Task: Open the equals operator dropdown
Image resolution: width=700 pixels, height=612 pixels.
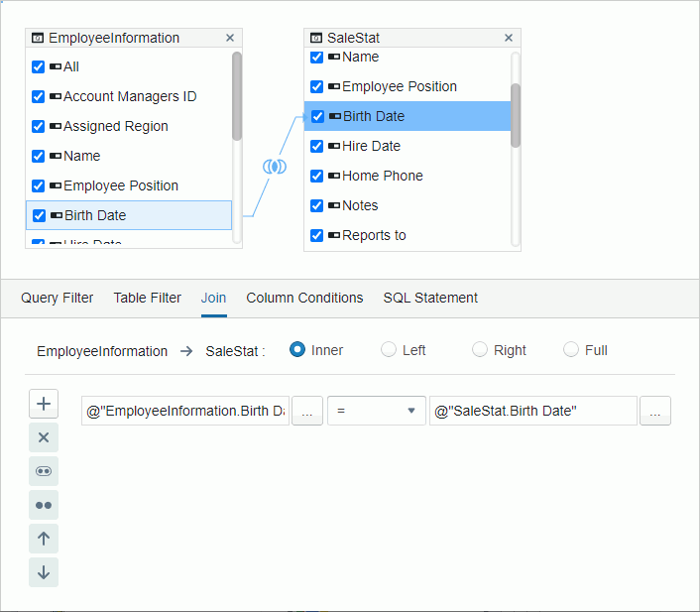Action: [376, 411]
